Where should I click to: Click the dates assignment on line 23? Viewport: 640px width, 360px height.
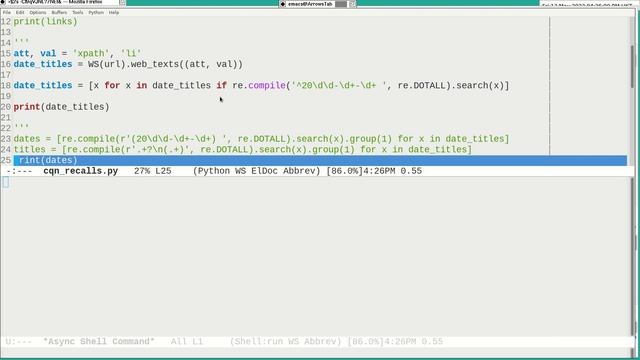click(x=261, y=139)
